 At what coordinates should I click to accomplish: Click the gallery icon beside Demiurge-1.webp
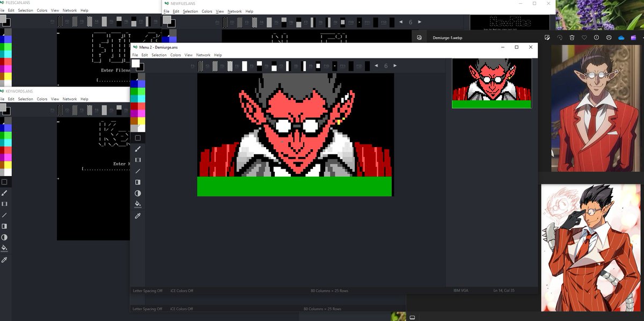pos(420,38)
